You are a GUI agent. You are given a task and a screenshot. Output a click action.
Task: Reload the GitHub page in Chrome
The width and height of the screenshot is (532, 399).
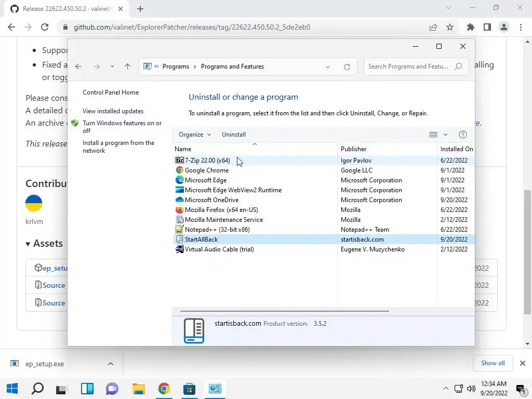click(45, 27)
